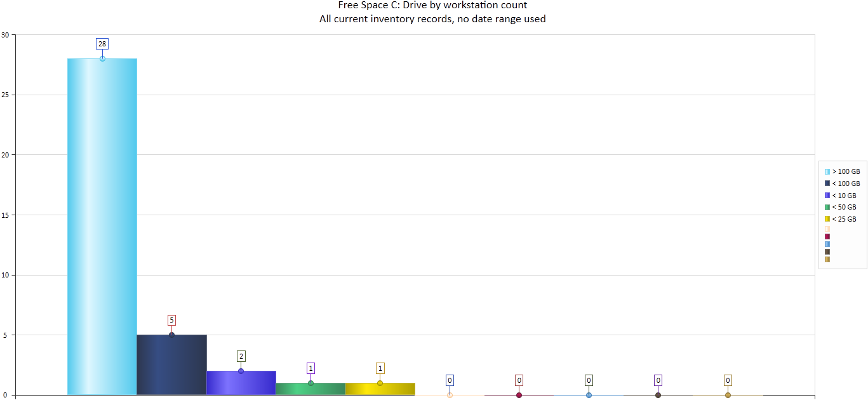Select the purple bar valued 2

point(241,383)
